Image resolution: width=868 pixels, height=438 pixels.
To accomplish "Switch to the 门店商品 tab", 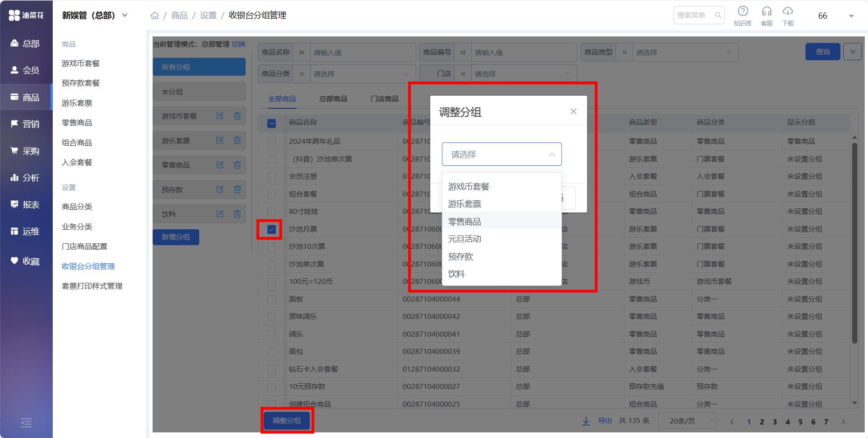I will click(385, 99).
